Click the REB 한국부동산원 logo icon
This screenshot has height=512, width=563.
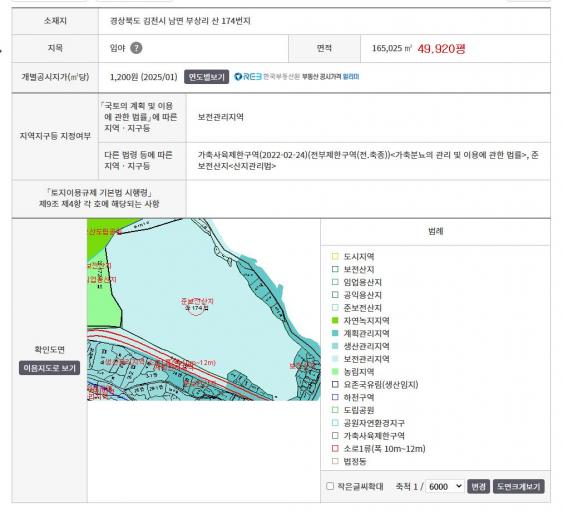(x=248, y=76)
